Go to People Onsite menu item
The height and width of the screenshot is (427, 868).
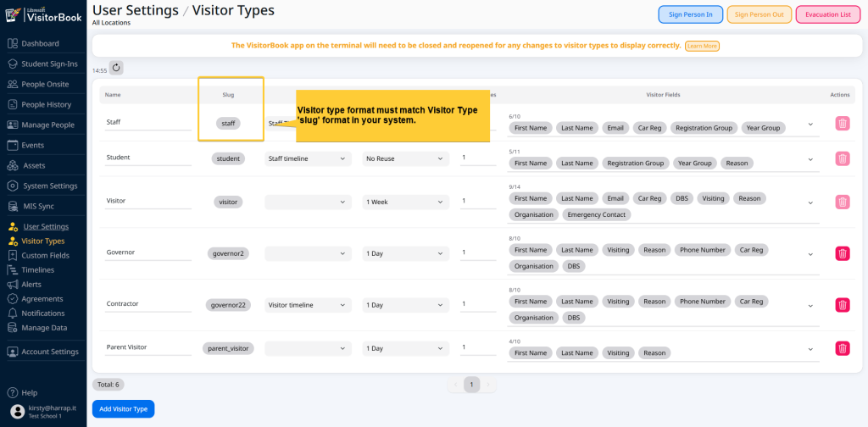point(46,84)
